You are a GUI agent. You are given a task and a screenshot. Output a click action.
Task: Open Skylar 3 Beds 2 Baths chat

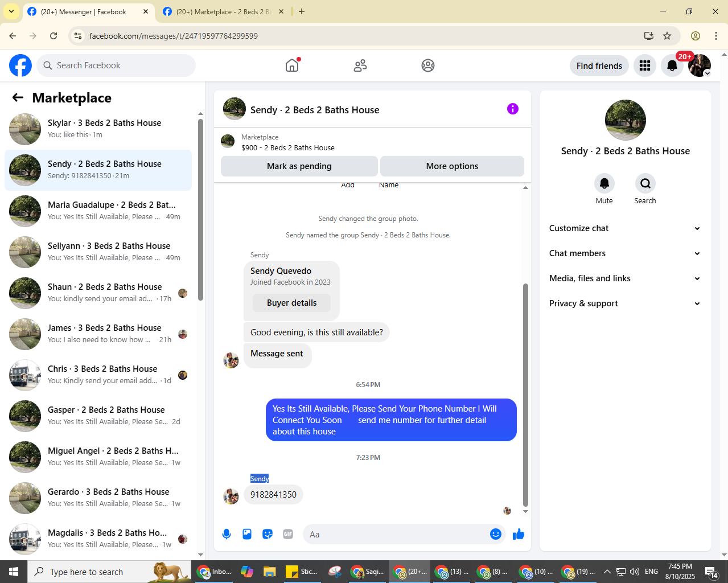click(x=98, y=129)
